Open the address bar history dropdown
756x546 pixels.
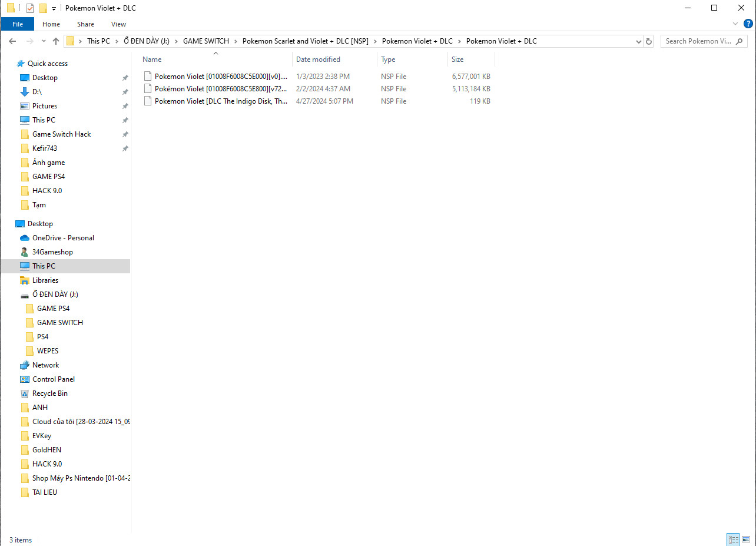[639, 41]
